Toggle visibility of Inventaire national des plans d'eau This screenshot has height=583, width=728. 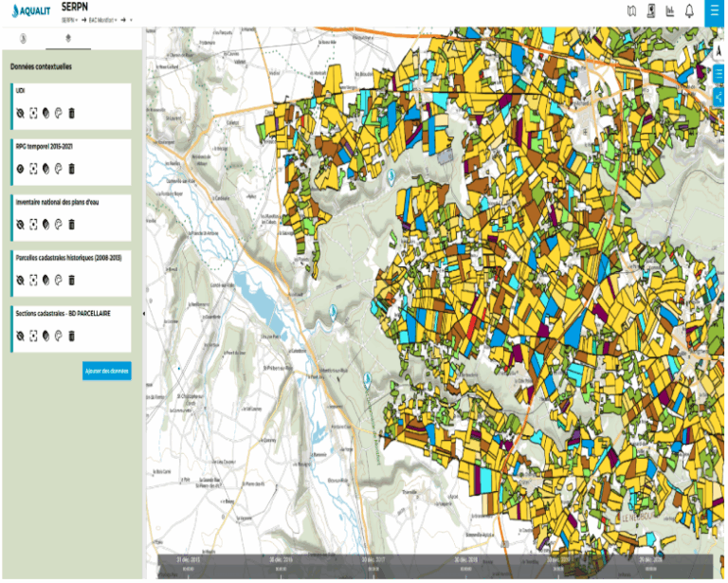pyautogui.click(x=20, y=225)
